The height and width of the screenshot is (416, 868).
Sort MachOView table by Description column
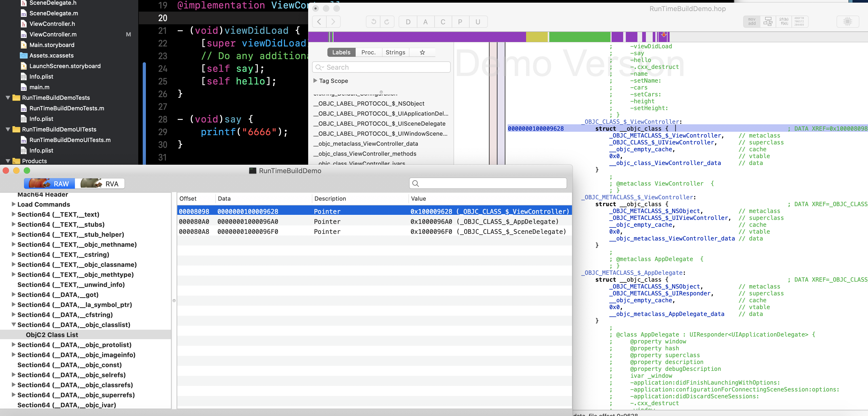[x=360, y=198]
